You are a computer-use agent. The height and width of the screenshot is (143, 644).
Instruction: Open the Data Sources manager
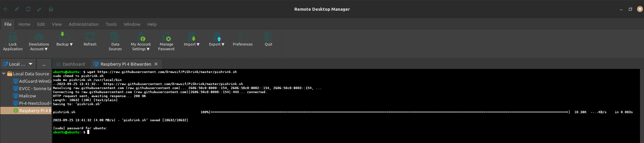pos(115,37)
